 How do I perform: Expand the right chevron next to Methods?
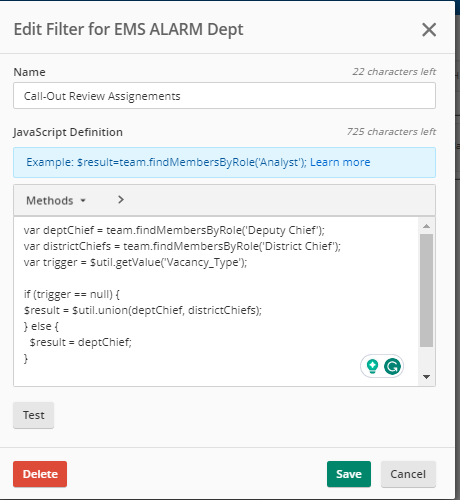[x=121, y=200]
